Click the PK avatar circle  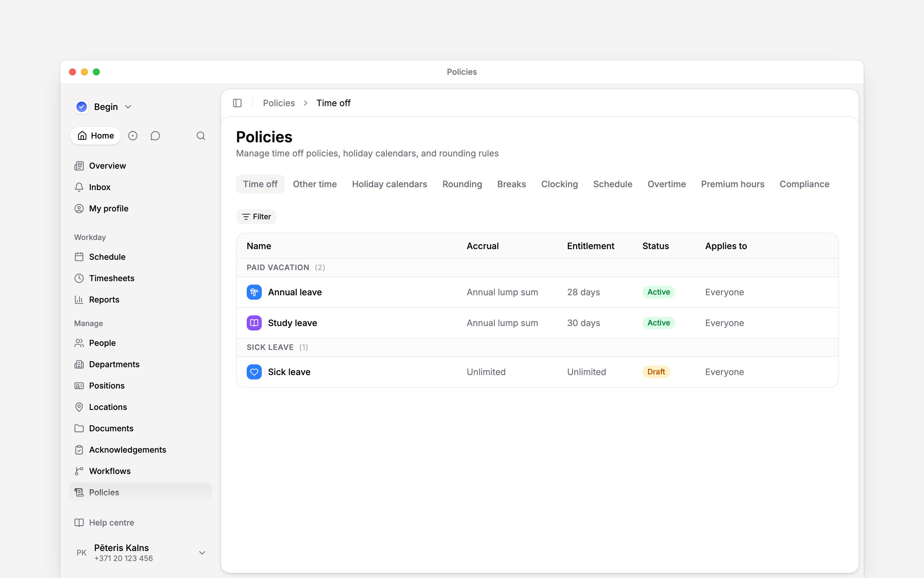click(81, 553)
